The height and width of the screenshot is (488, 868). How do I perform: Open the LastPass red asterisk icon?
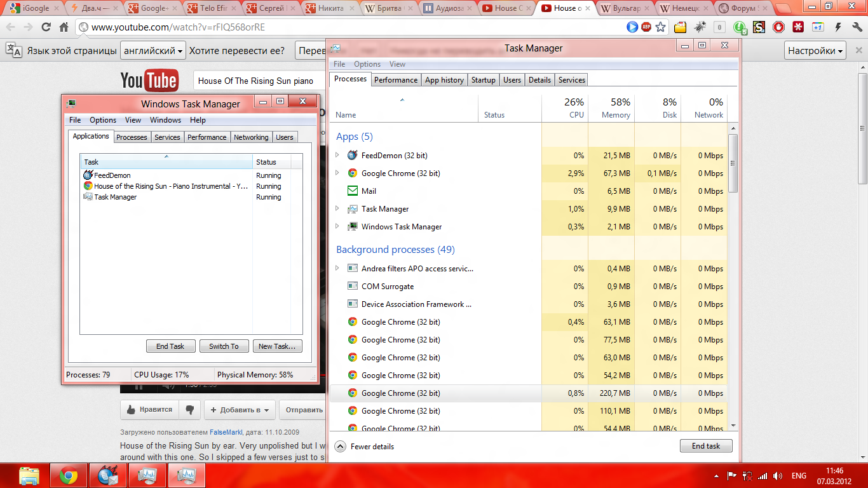pyautogui.click(x=798, y=27)
